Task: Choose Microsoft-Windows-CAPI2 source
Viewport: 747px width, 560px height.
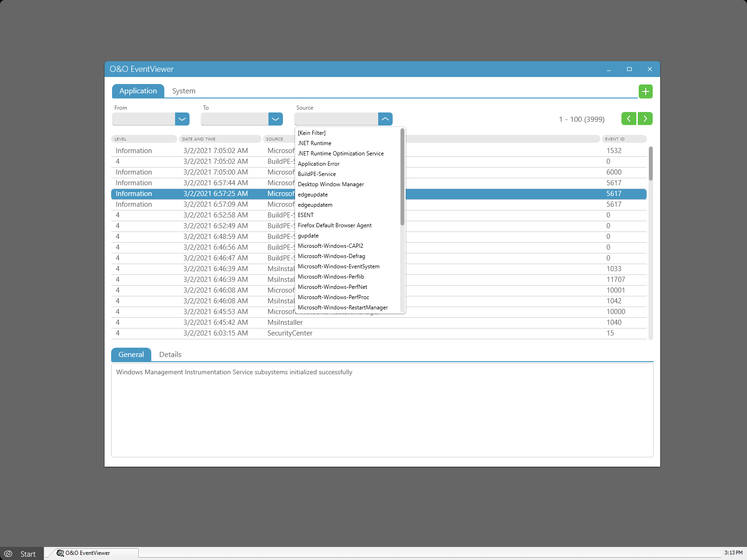Action: tap(348, 246)
